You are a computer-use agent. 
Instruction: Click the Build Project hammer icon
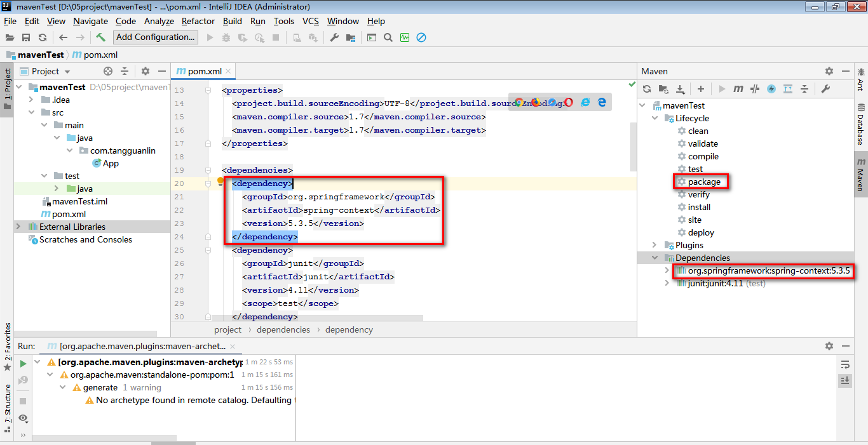100,37
